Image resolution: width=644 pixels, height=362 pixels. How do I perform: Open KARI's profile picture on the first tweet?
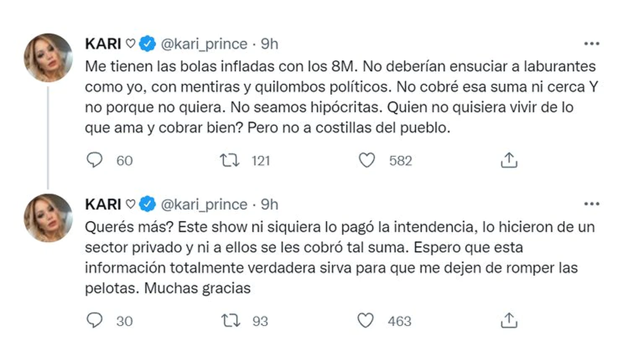48,56
